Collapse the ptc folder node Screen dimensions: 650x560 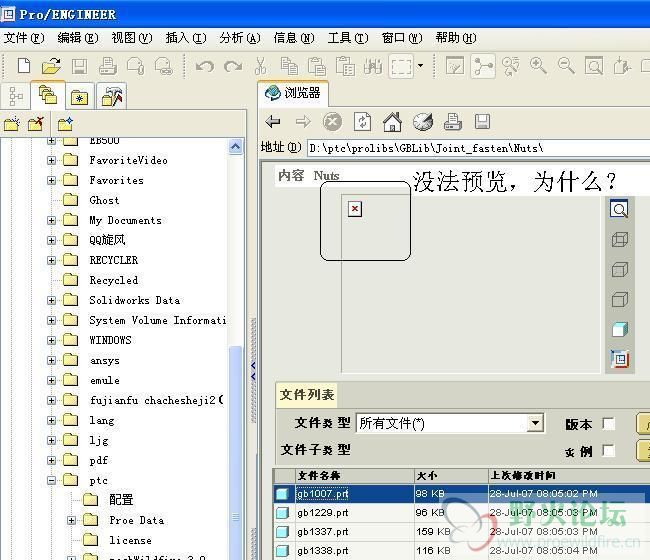pyautogui.click(x=51, y=480)
